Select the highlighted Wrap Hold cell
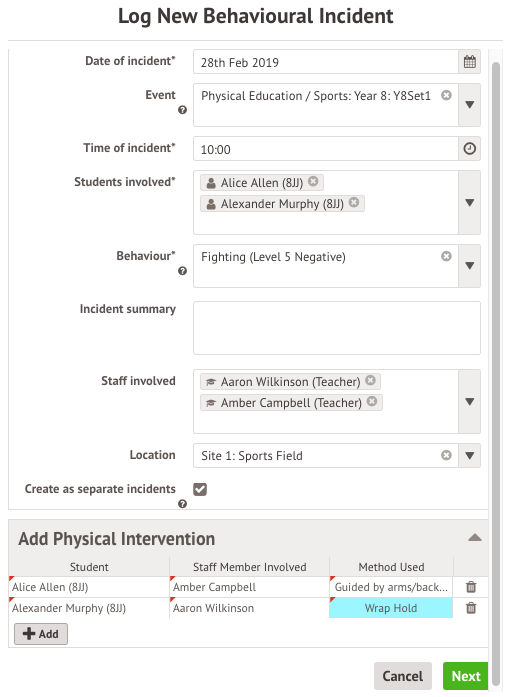This screenshot has height=697, width=510. [x=391, y=608]
